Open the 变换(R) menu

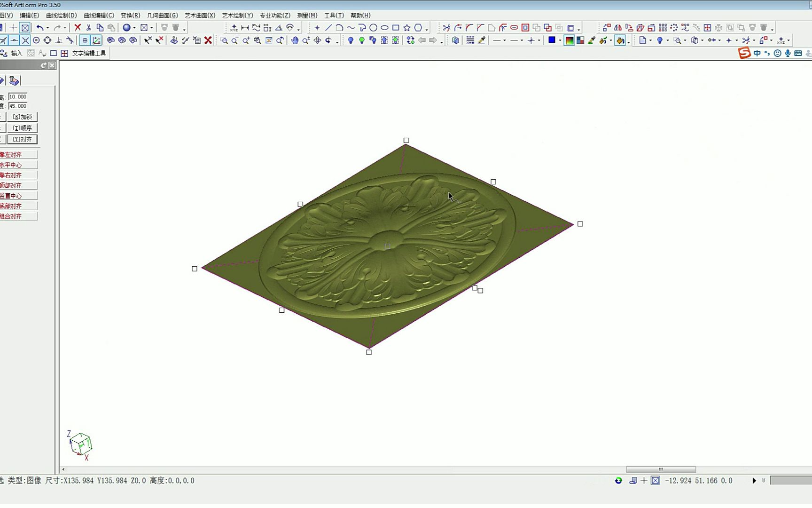(x=130, y=16)
